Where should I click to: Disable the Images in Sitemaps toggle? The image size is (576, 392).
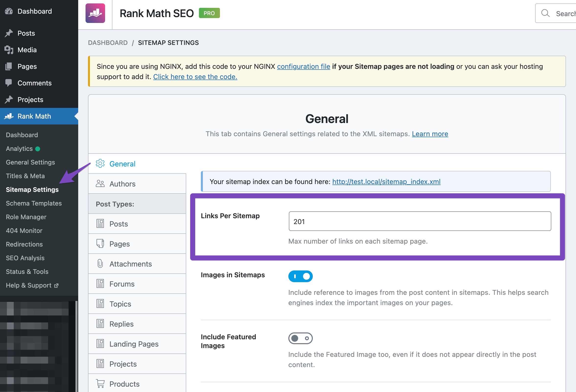tap(300, 277)
